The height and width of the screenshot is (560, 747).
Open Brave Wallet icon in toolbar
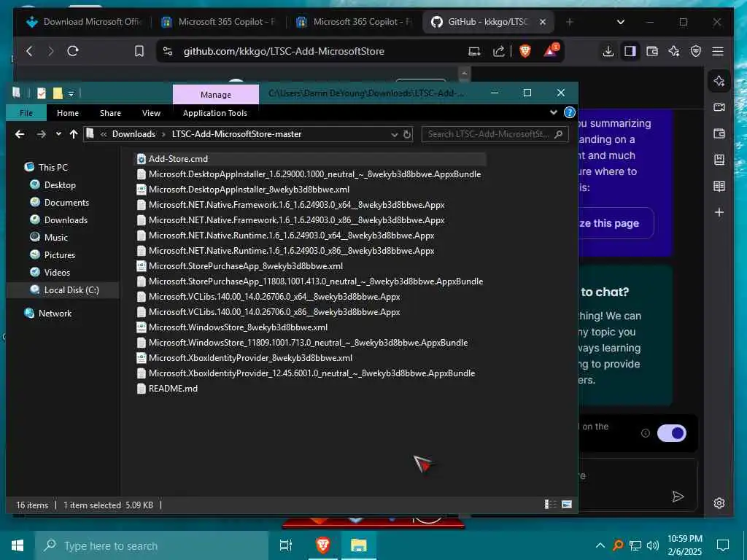651,51
